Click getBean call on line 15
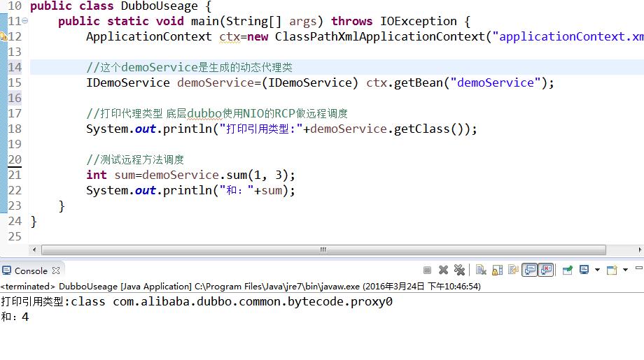 [x=418, y=82]
